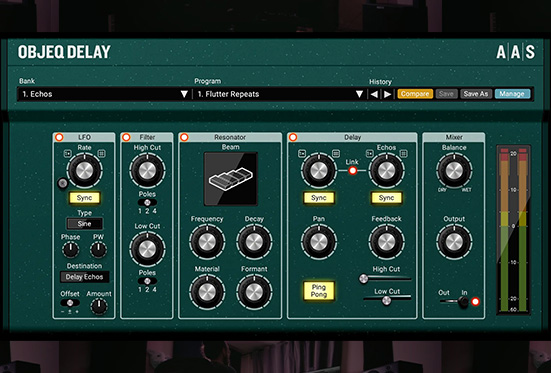Toggle the Filter module power button
551x373 pixels.
[x=126, y=137]
